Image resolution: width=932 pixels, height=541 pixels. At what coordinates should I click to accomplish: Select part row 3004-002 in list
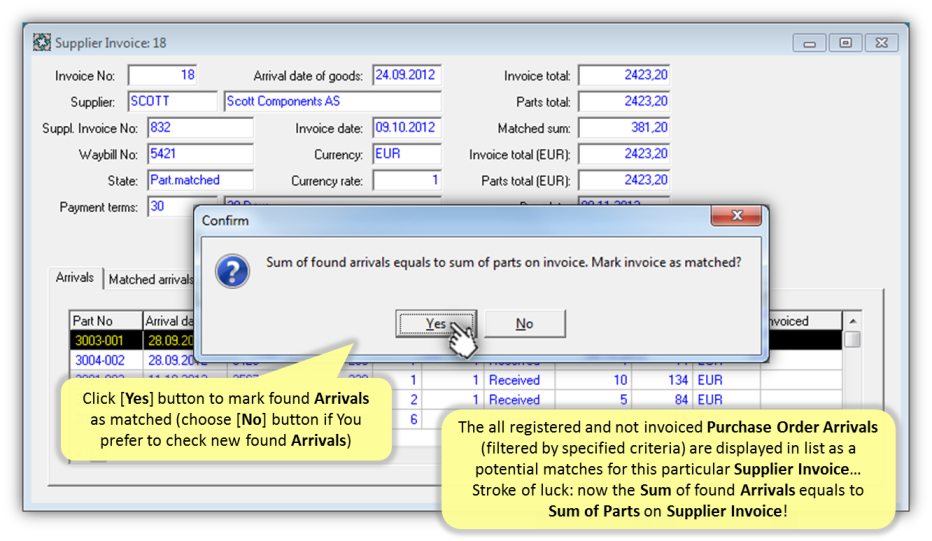click(x=105, y=359)
